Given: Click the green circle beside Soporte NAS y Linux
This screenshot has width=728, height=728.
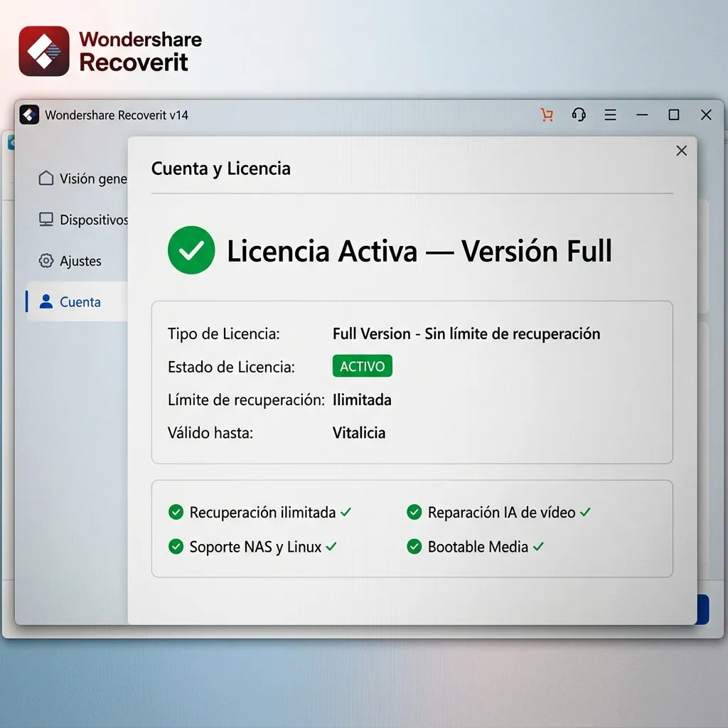Looking at the screenshot, I should tap(176, 547).
